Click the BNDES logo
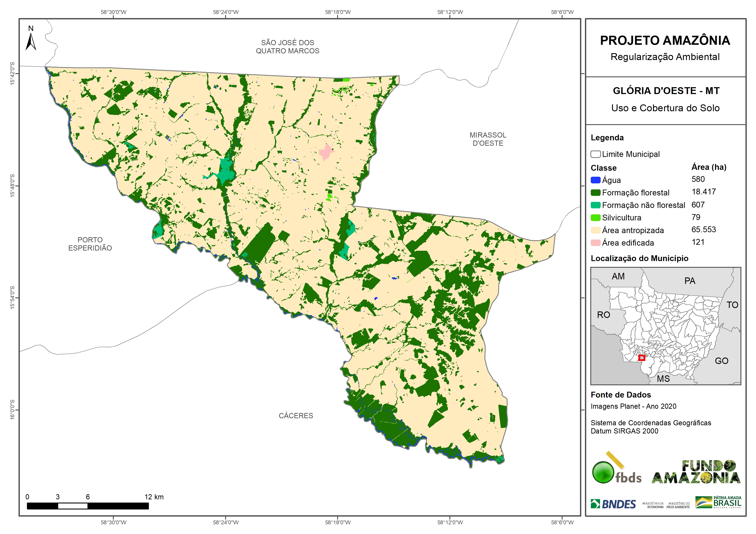This screenshot has width=756, height=534. 613,504
